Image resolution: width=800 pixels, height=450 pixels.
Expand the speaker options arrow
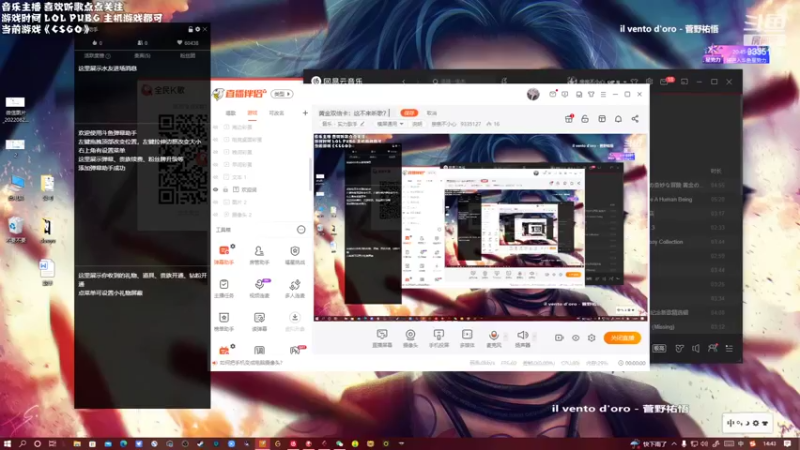pyautogui.click(x=534, y=337)
